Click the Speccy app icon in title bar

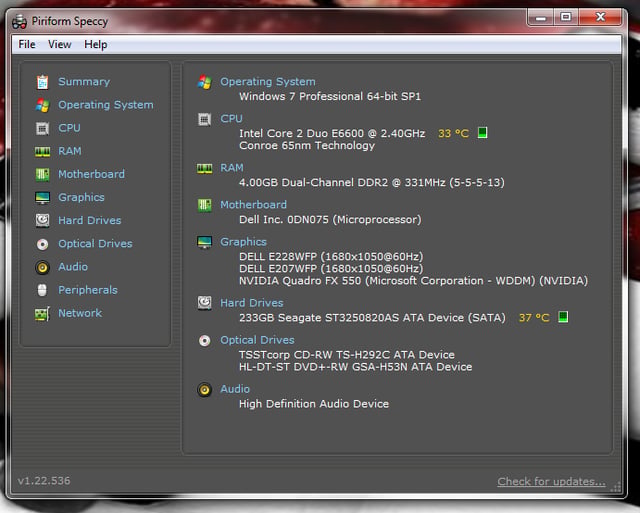pyautogui.click(x=19, y=21)
